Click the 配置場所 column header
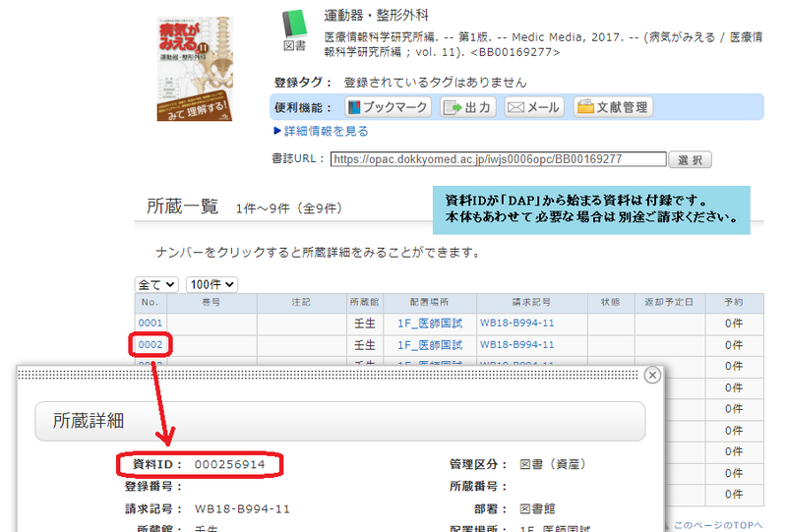 coord(429,302)
